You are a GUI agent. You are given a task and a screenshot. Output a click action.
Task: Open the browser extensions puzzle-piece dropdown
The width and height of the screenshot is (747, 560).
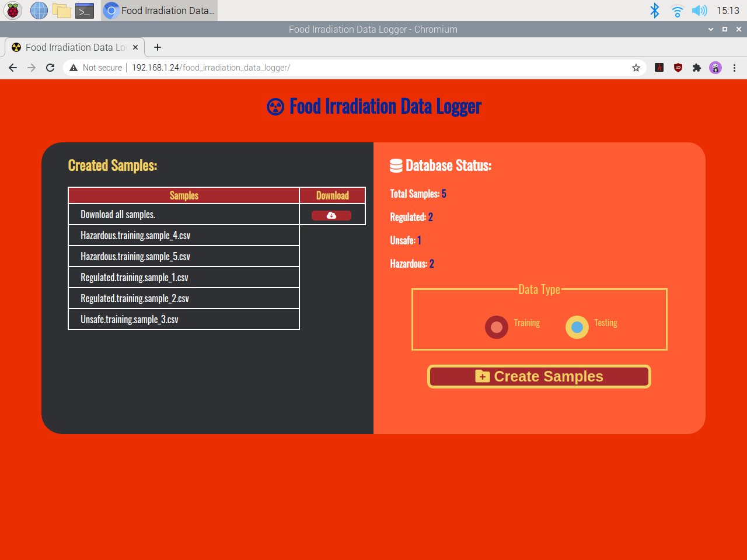click(697, 68)
